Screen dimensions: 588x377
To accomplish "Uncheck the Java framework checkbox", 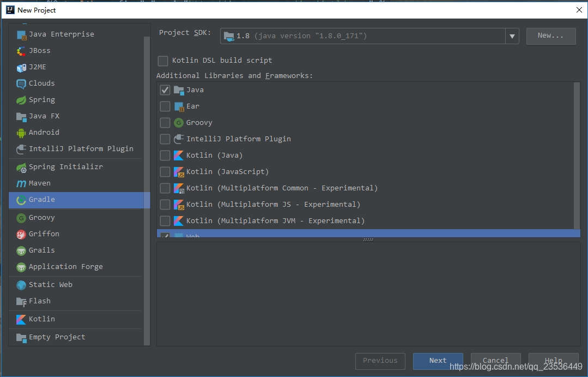I will click(x=165, y=90).
